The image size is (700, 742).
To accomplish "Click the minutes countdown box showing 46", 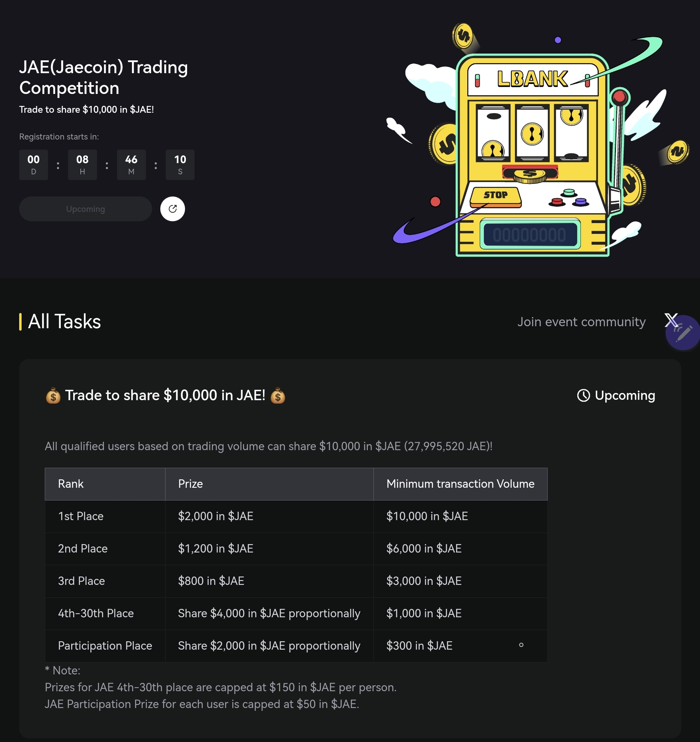I will point(131,165).
